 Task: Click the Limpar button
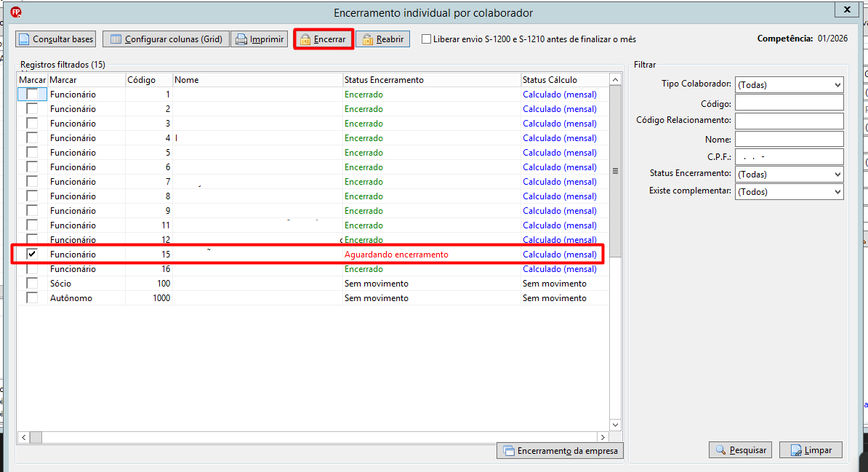tap(811, 450)
